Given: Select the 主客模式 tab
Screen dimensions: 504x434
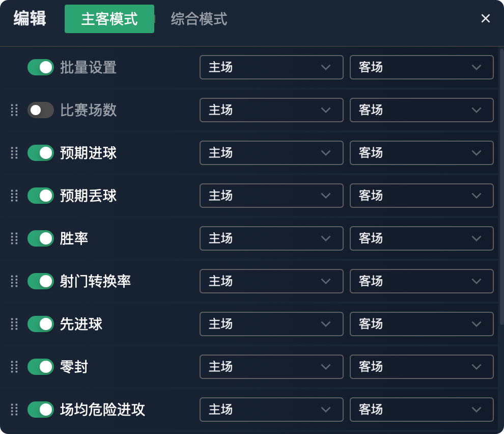Looking at the screenshot, I should pos(109,19).
